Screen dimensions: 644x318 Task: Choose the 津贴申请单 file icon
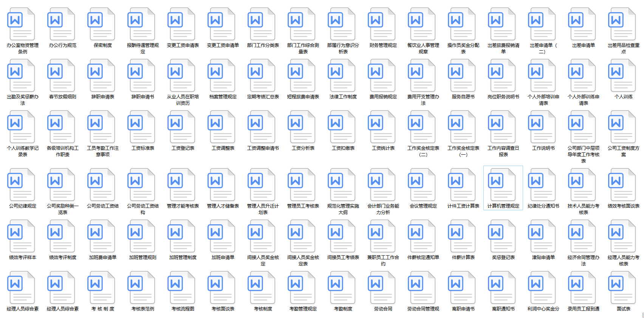pyautogui.click(x=542, y=236)
